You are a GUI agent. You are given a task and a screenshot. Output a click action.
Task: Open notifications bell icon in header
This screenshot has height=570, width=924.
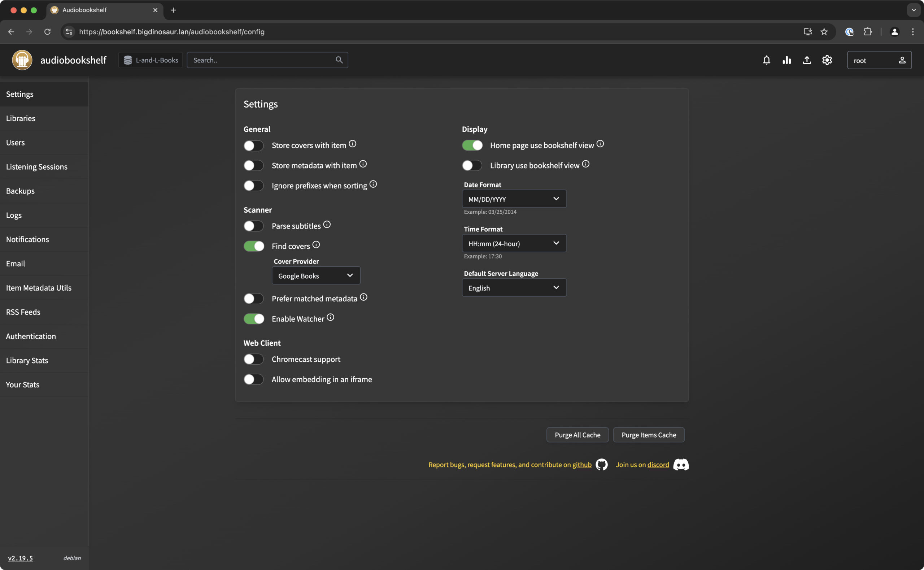pyautogui.click(x=766, y=60)
